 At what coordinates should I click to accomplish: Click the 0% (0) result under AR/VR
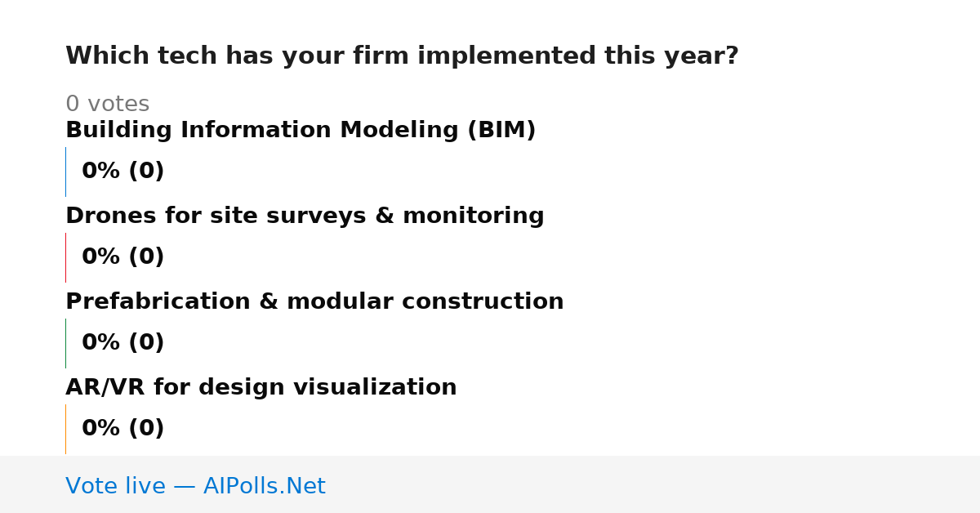[122, 429]
